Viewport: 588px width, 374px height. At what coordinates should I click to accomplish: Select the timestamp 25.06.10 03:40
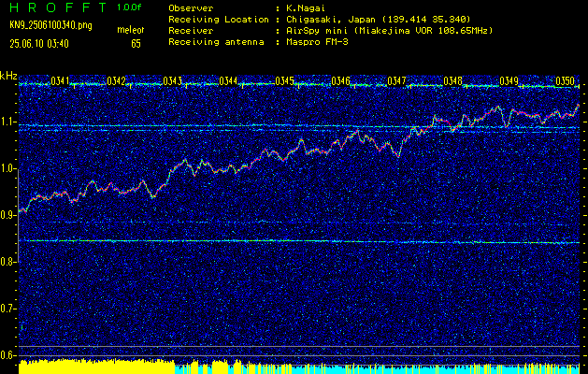(x=39, y=44)
